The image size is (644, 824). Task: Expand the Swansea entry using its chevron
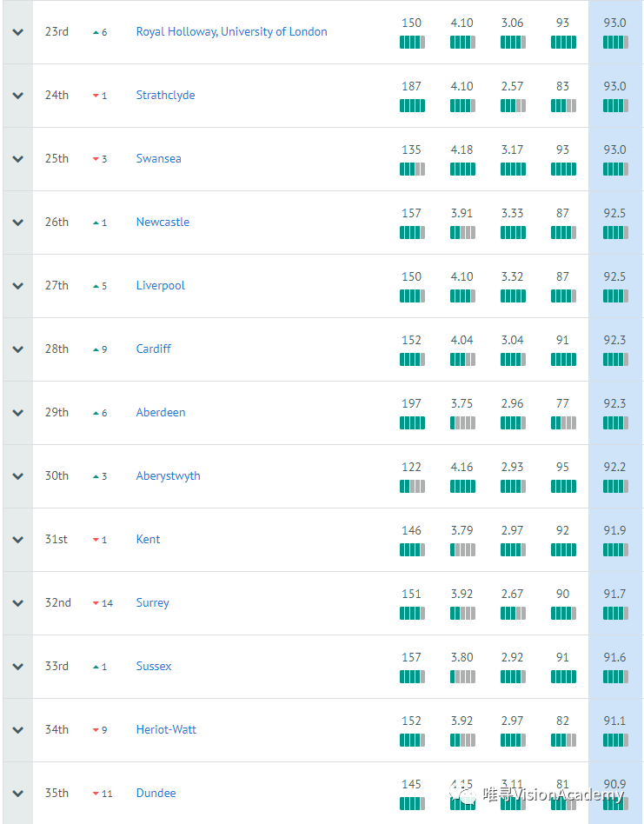click(16, 158)
